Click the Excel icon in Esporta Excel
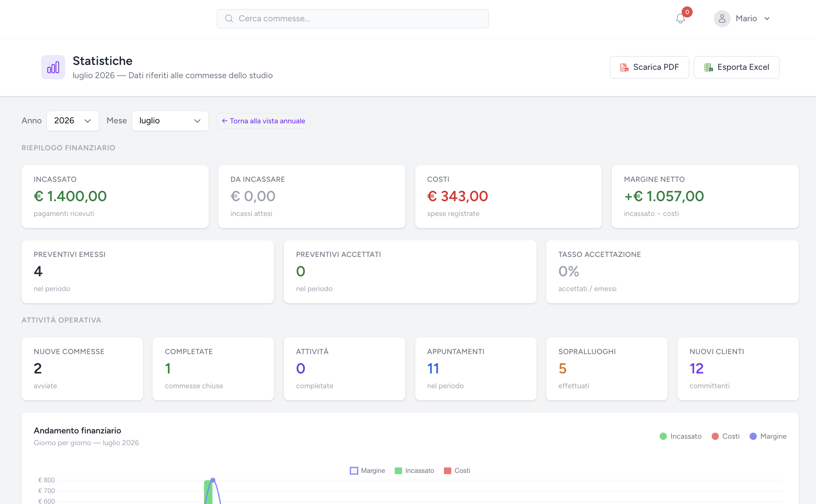This screenshot has width=816, height=504. [x=709, y=67]
